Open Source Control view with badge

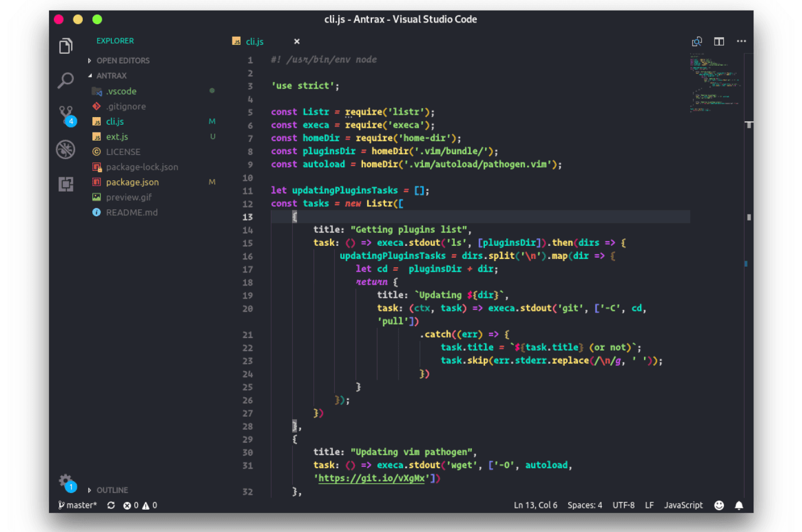pos(66,114)
